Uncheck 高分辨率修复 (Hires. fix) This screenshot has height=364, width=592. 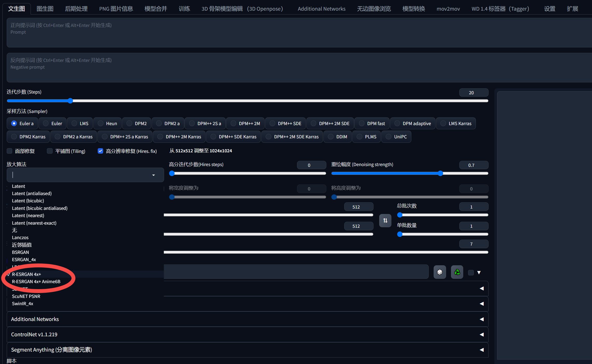point(100,151)
